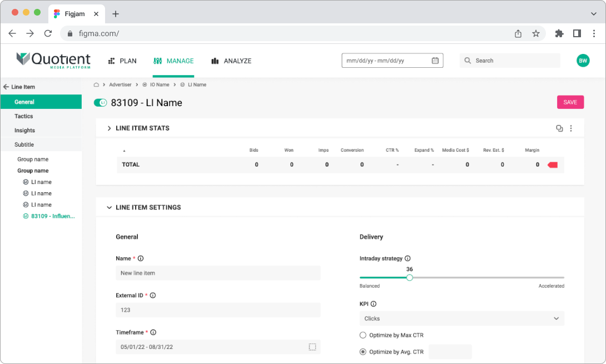Open the calendar icon in date range field
Image resolution: width=606 pixels, height=364 pixels.
pos(435,61)
